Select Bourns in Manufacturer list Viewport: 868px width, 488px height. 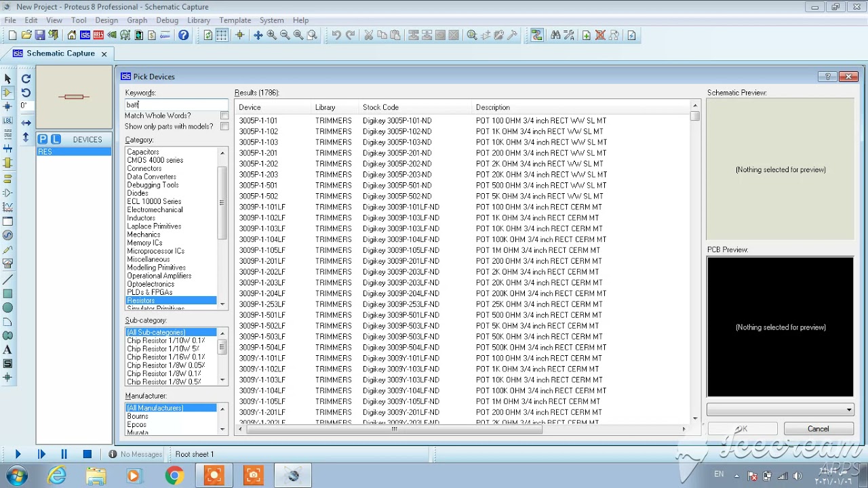pos(138,416)
